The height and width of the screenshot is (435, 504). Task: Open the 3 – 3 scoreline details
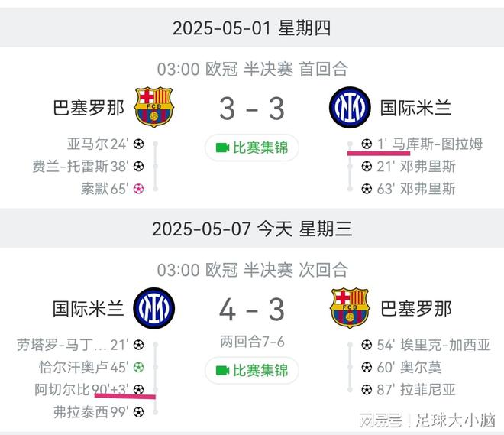click(x=251, y=109)
